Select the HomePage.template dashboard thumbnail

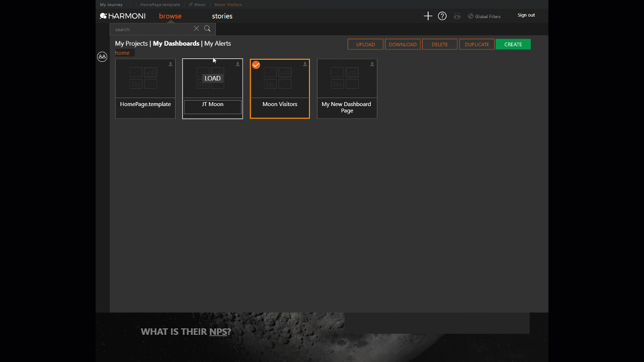[x=145, y=78]
